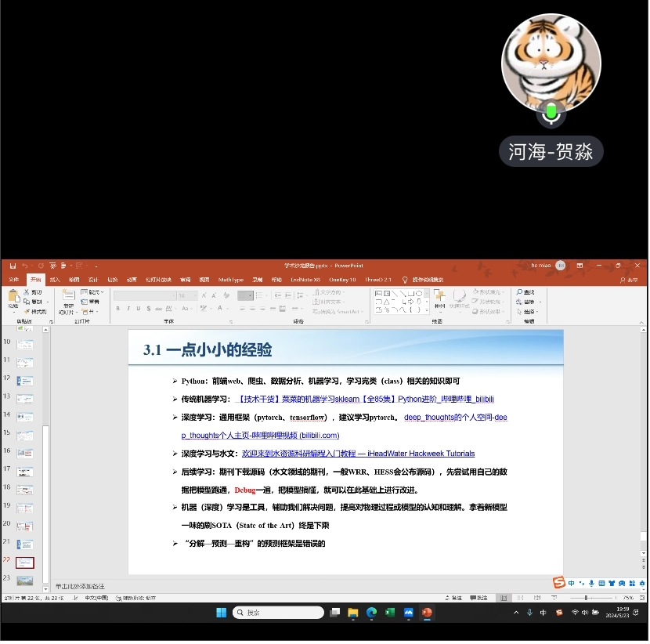Viewport: 650px width, 644px height.
Task: Open the Layout (版式) dropdown
Action: [x=92, y=292]
